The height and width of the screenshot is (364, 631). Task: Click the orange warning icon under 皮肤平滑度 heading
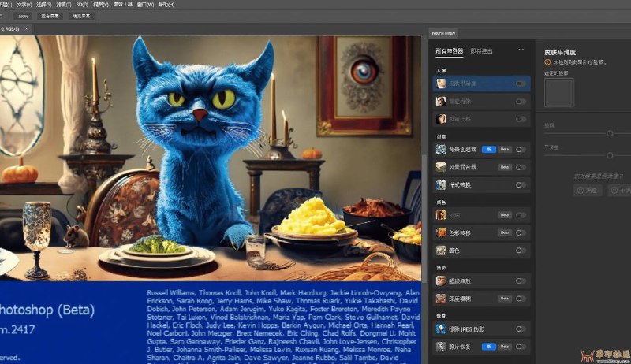(547, 62)
